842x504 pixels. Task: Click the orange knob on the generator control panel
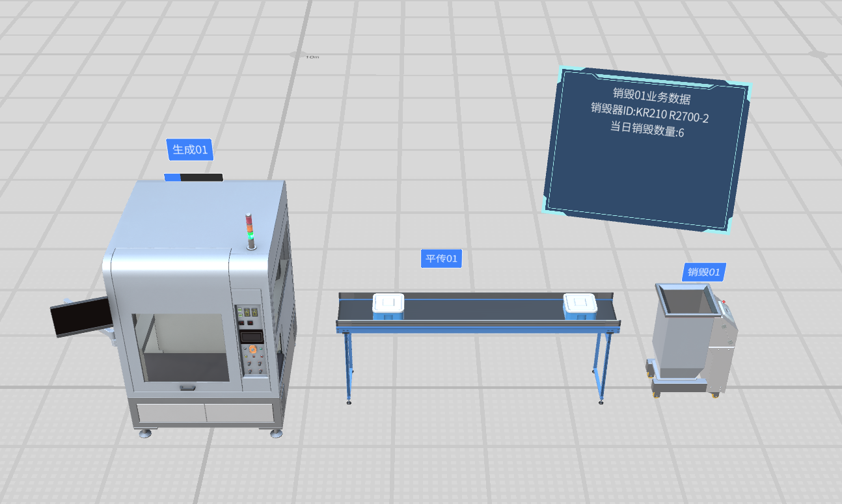point(252,350)
